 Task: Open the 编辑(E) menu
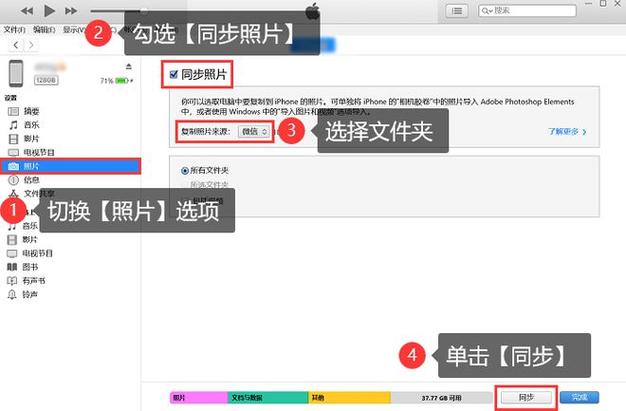coord(42,30)
